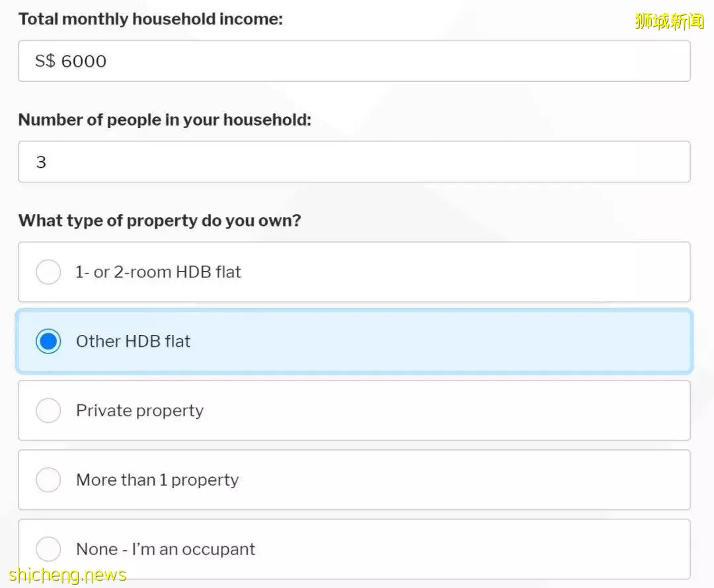Select the 1- or 2-room HDB flat radio button
The height and width of the screenshot is (588, 714).
pyautogui.click(x=48, y=272)
